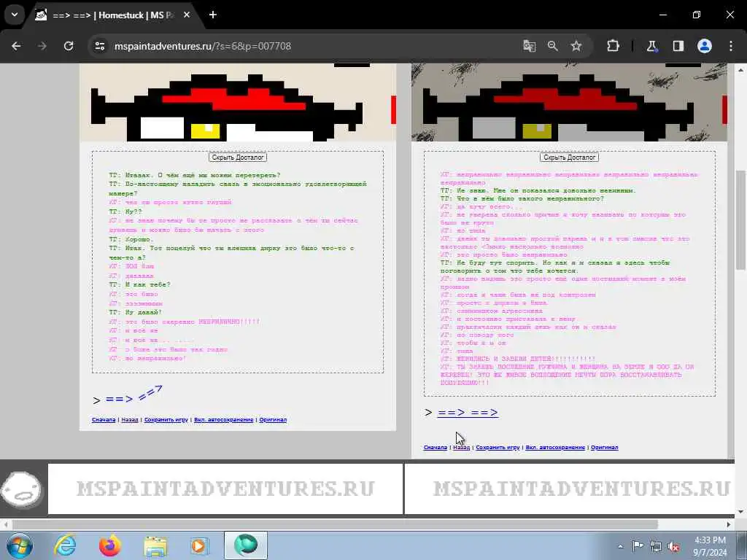Select the active browser taskbar button
747x560 pixels.
pos(246,545)
